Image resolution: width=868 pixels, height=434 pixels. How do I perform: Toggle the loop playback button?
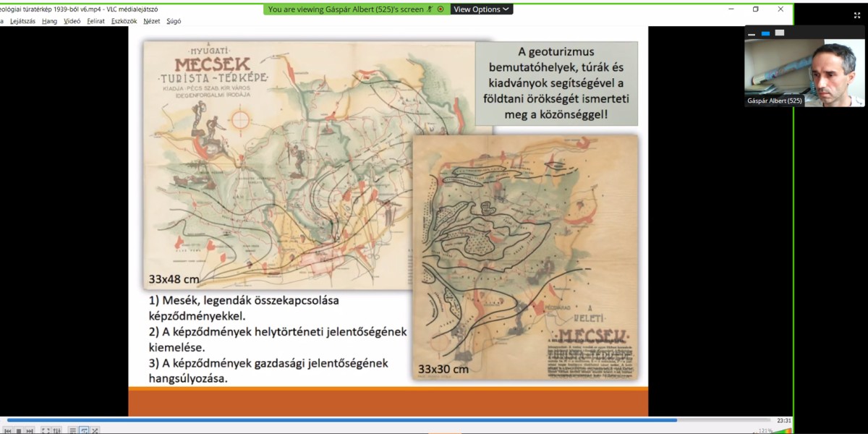(84, 431)
